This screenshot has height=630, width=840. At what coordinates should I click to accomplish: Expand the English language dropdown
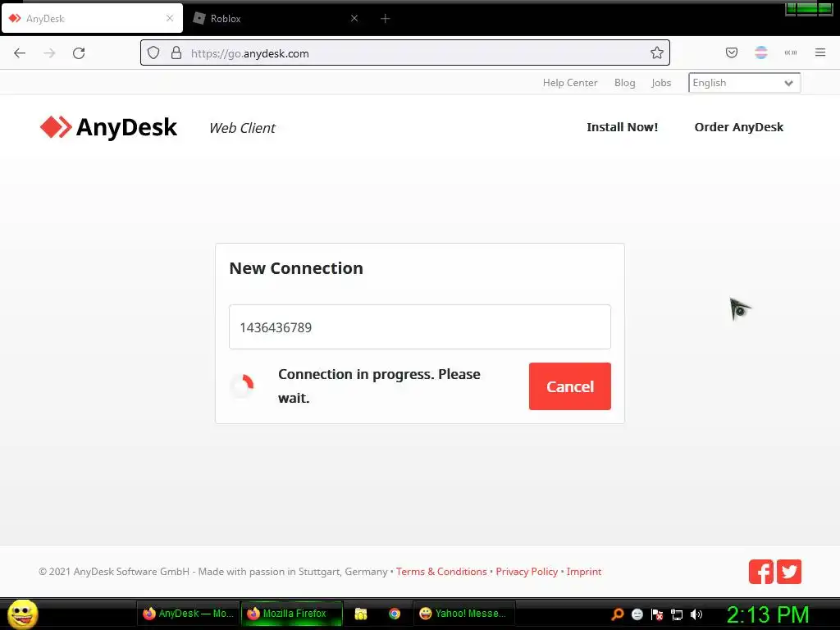point(744,83)
